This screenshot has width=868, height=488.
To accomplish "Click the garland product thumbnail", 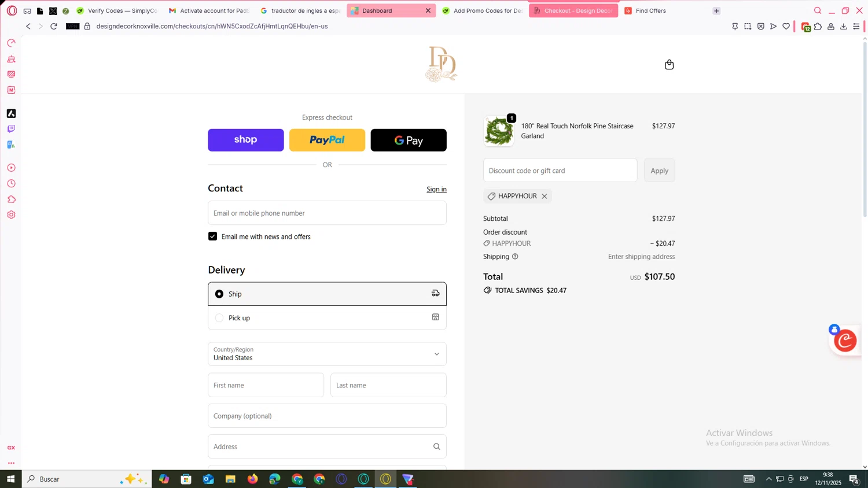I will click(x=499, y=131).
